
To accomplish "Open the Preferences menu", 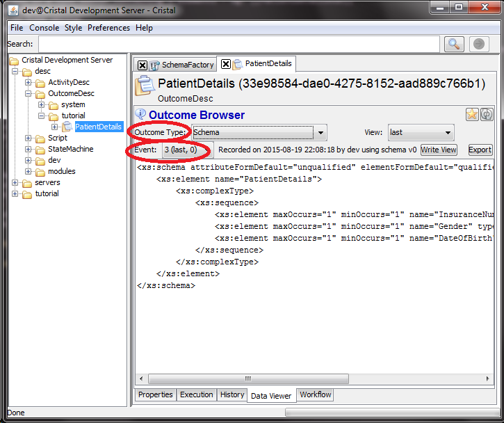I will [108, 28].
